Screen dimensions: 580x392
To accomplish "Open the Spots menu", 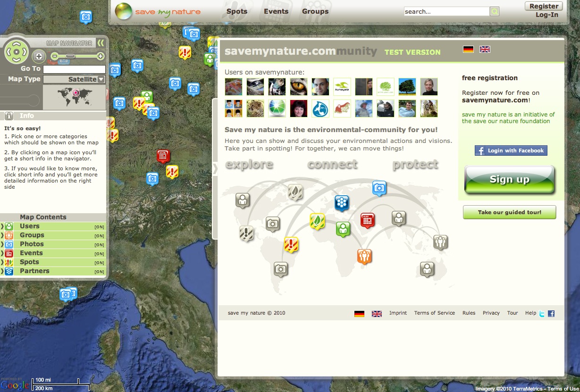I will click(x=236, y=11).
